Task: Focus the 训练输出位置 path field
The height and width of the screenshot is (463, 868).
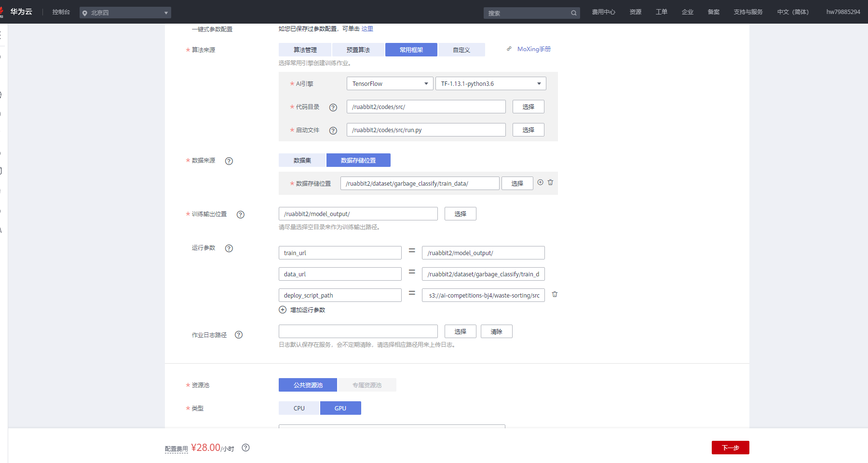Action: [358, 214]
